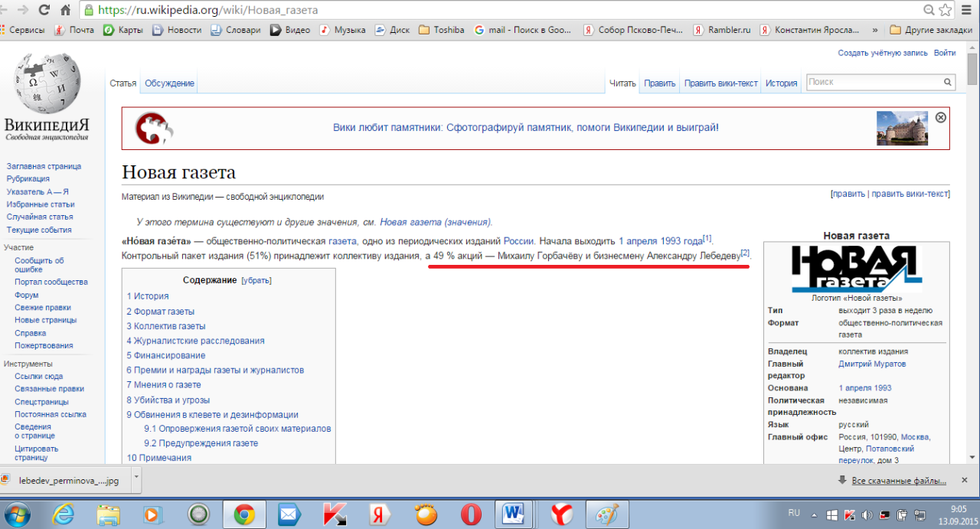Click the Войти login link
The height and width of the screenshot is (529, 980).
[945, 53]
